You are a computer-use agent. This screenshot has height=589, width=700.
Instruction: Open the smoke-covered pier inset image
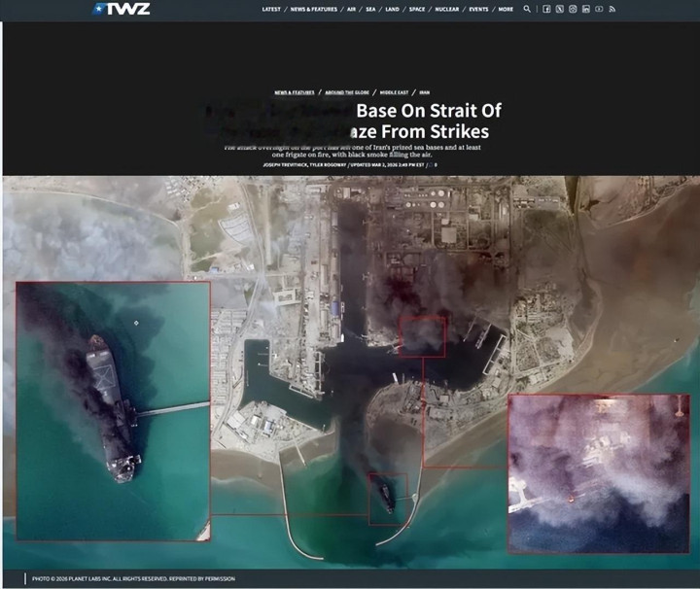click(599, 473)
